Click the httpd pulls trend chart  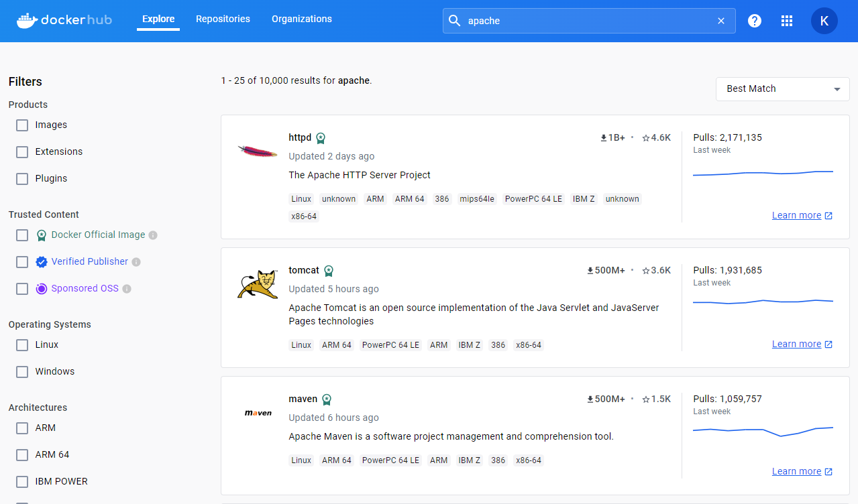[x=763, y=173]
